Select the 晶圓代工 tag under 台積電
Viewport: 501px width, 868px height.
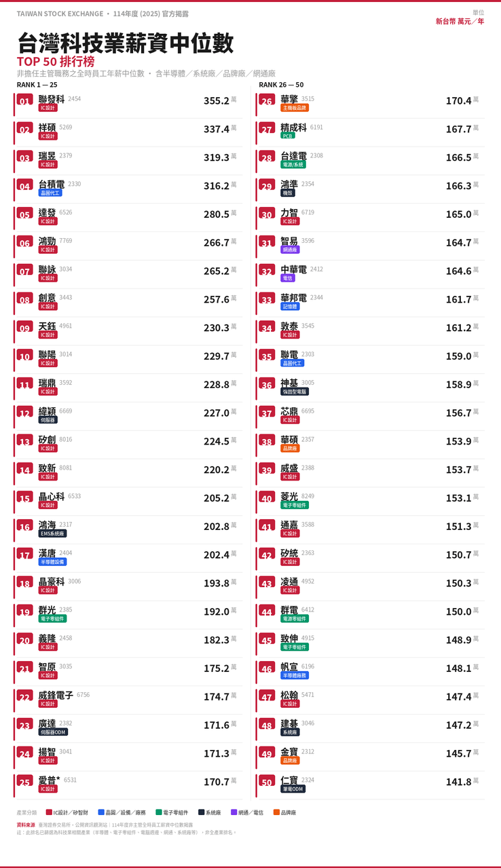pyautogui.click(x=50, y=193)
